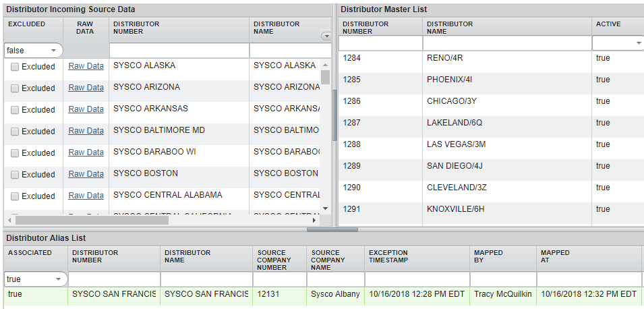Click the source data scroll-up arrow
Viewport: 644px width, 309px height.
(x=325, y=63)
